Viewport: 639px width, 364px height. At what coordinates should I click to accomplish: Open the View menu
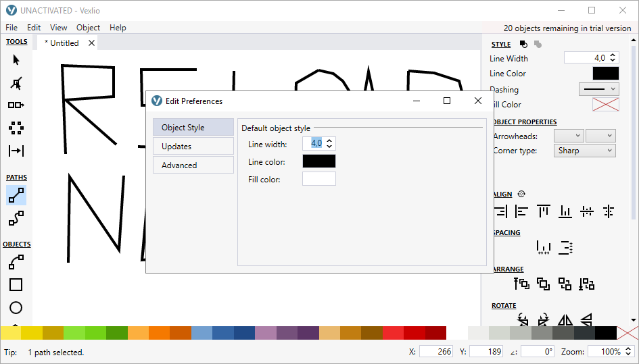(x=58, y=27)
